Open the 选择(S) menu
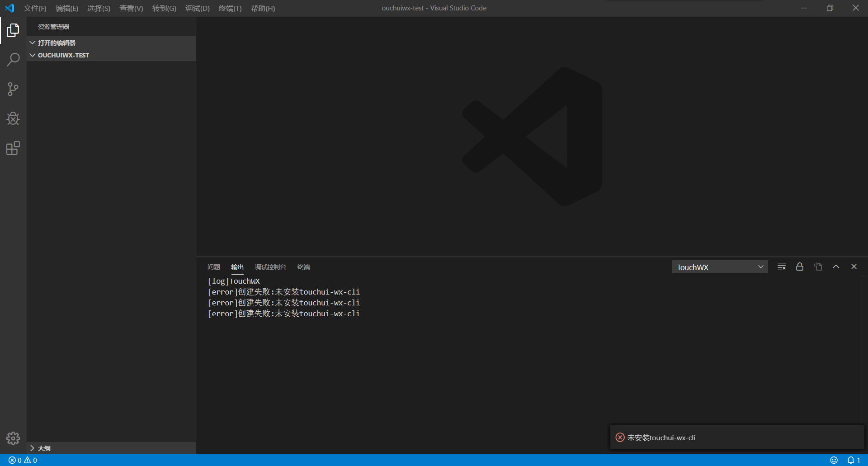Screen dimensions: 868x466 pos(99,8)
